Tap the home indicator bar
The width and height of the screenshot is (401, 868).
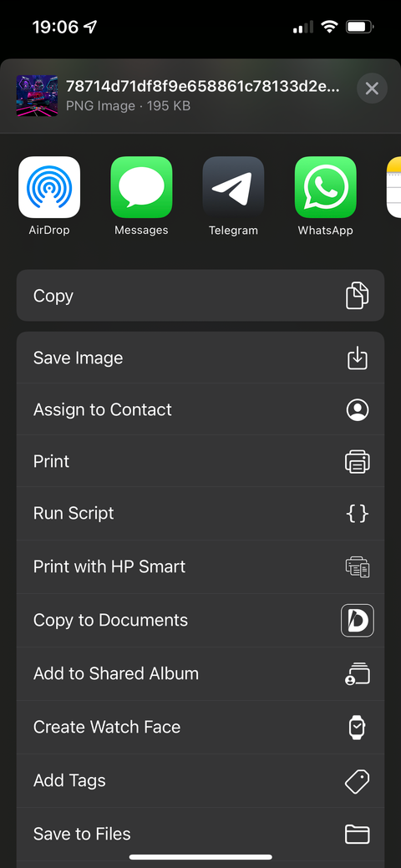click(200, 857)
